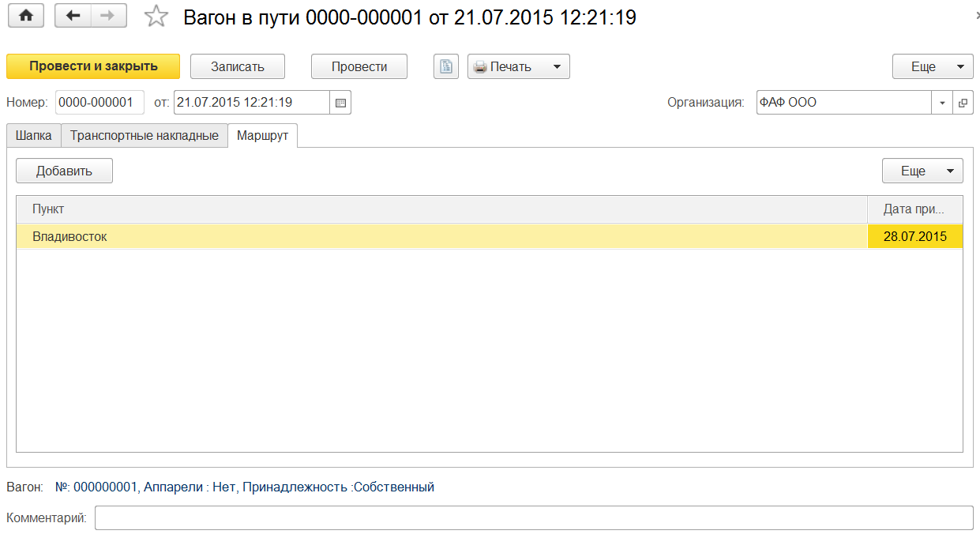Click Добавить to add a route point
The width and height of the screenshot is (980, 538).
click(64, 171)
